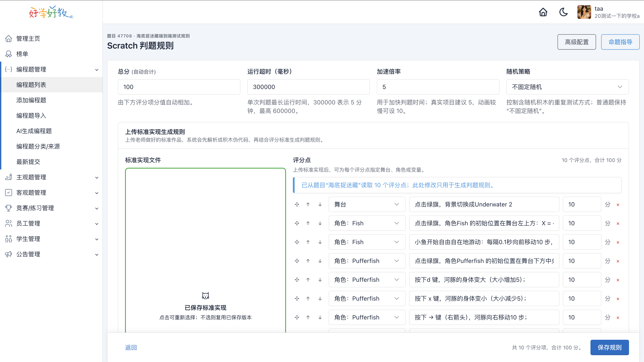Move the Pufferfish initial position row up
Viewport: 644px width, 362px height.
coord(308,261)
